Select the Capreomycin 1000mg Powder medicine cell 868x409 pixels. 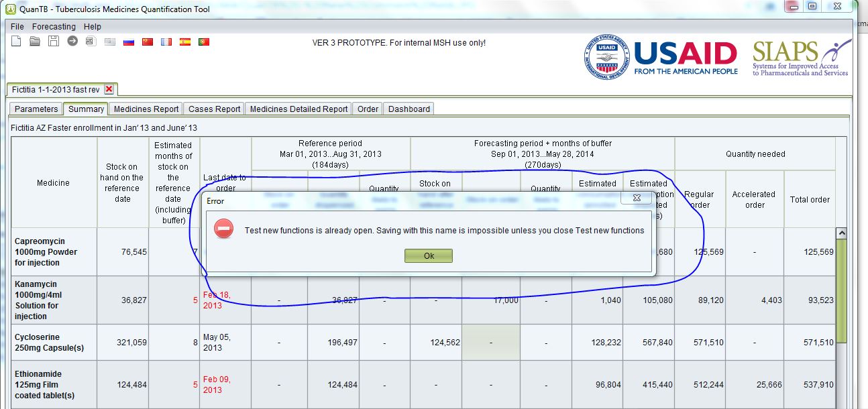[x=54, y=251]
